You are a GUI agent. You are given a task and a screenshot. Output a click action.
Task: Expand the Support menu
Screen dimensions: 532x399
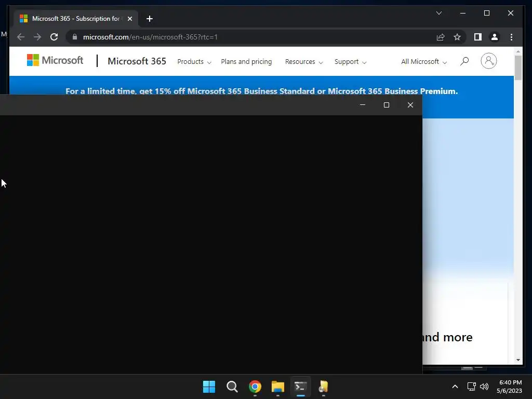point(350,62)
